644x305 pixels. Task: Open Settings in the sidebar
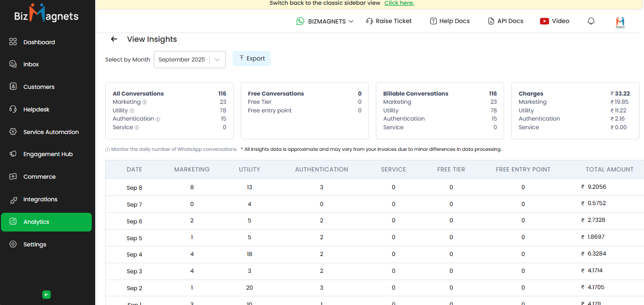(x=35, y=244)
